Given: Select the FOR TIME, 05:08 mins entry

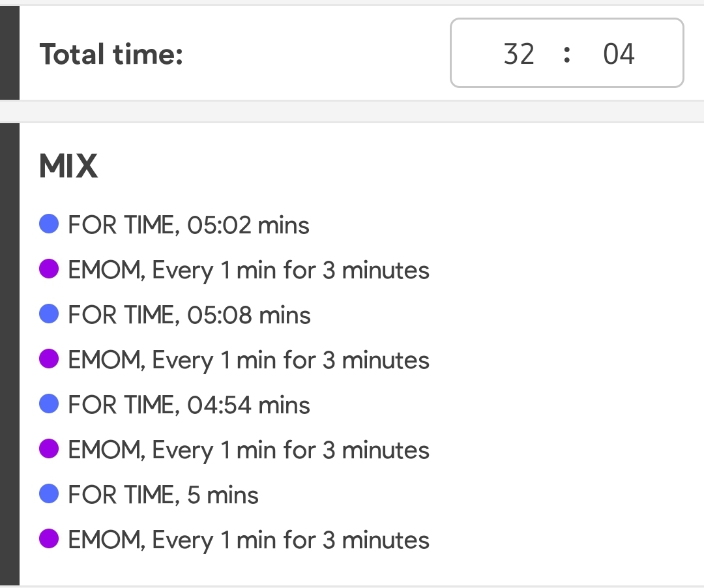Looking at the screenshot, I should (189, 315).
